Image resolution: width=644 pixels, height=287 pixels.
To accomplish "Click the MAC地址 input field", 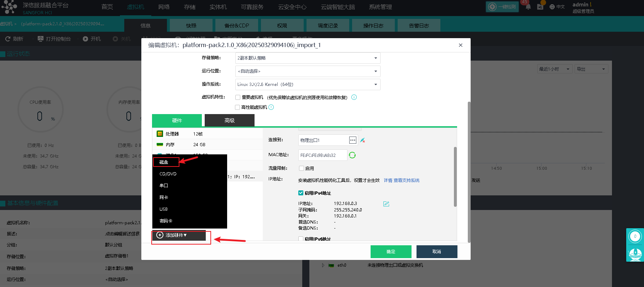I will (x=322, y=155).
